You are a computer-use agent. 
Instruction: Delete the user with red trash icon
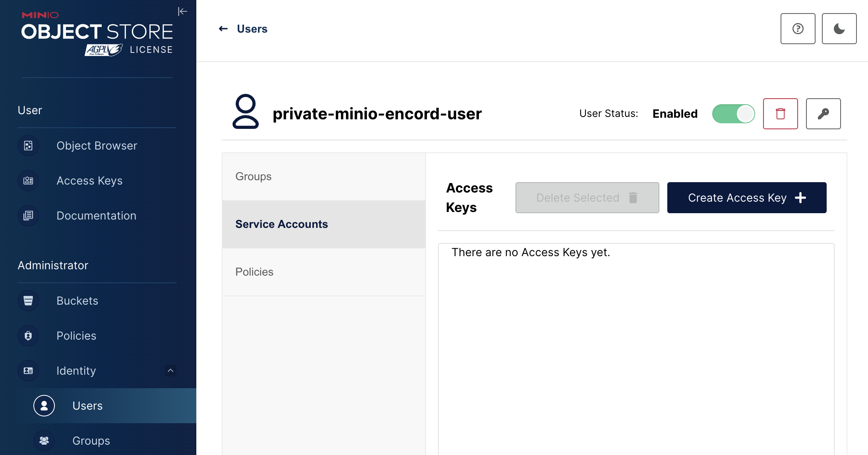[781, 114]
